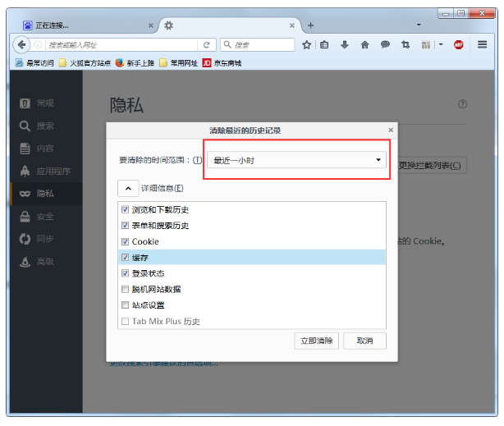
Task: Click the magnifier in search box
Action: (227, 44)
